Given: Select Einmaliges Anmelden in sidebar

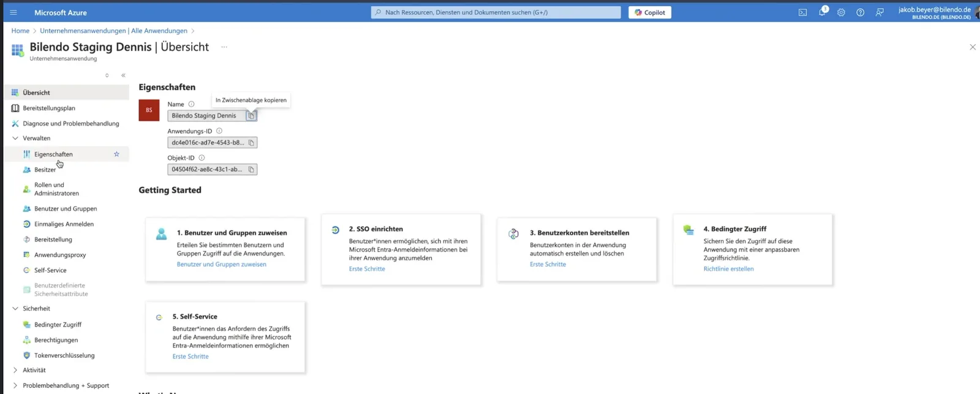Looking at the screenshot, I should point(64,224).
